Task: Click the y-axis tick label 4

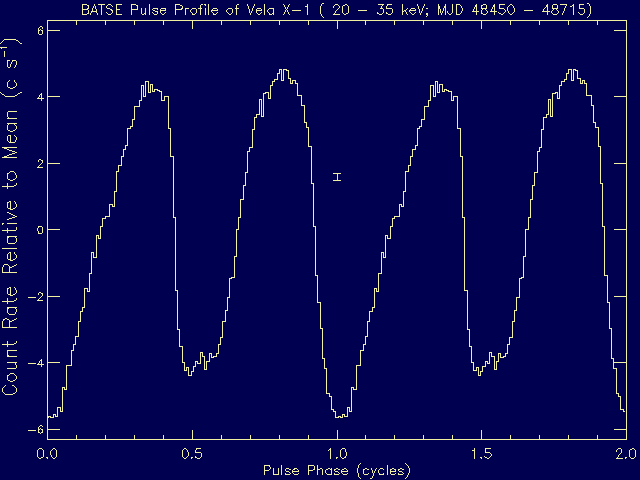Action: (39, 97)
